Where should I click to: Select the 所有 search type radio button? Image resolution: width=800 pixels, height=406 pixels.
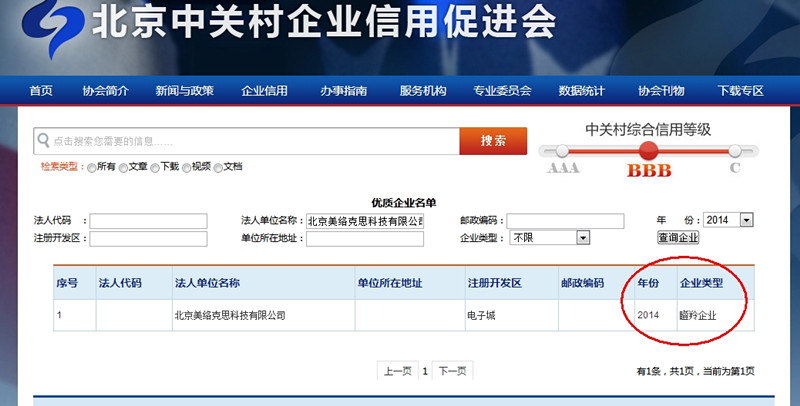click(x=92, y=168)
